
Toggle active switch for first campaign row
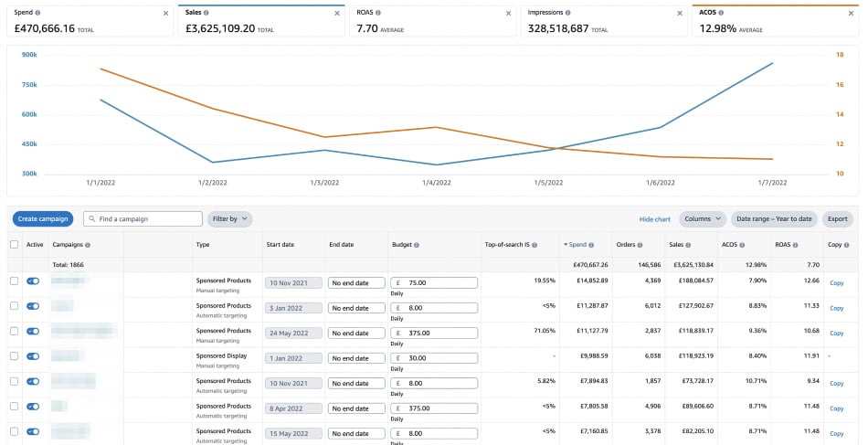pyautogui.click(x=34, y=281)
